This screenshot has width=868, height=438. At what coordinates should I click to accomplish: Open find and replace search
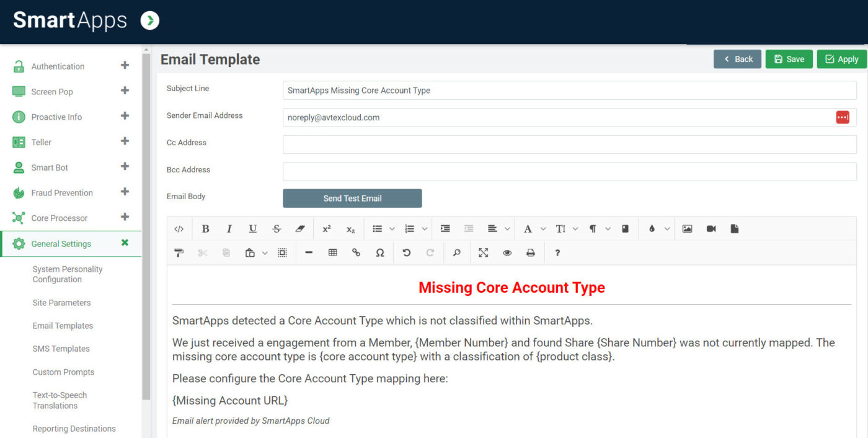(x=457, y=253)
